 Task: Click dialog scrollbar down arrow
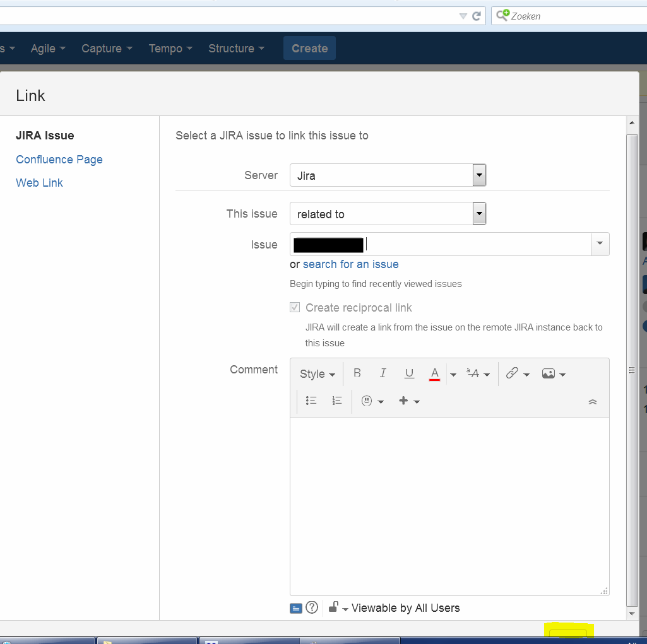click(632, 614)
